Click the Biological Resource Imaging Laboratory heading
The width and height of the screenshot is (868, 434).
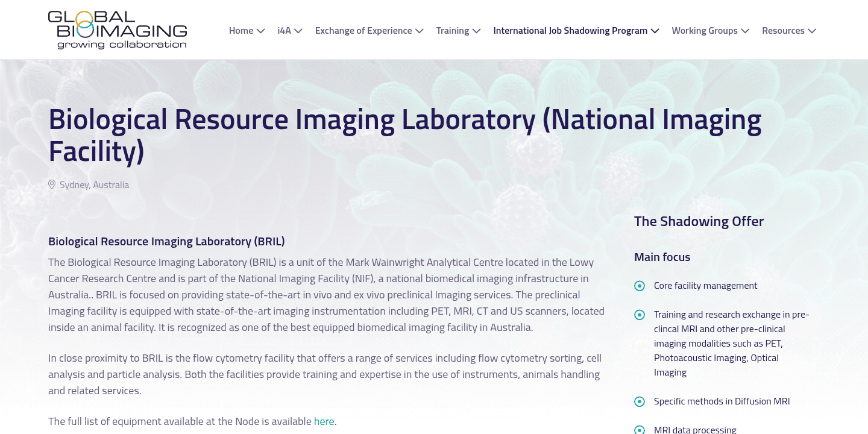click(x=166, y=241)
